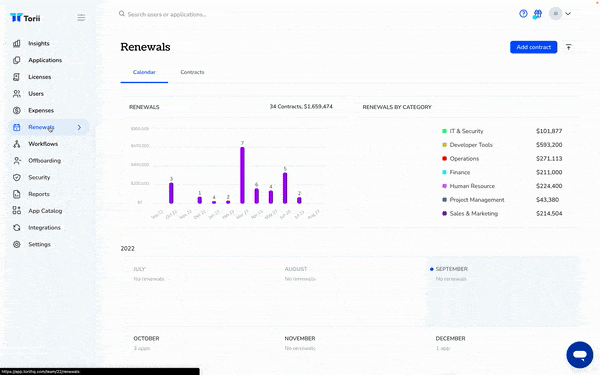Click the "3 apps" text under October

[142, 348]
